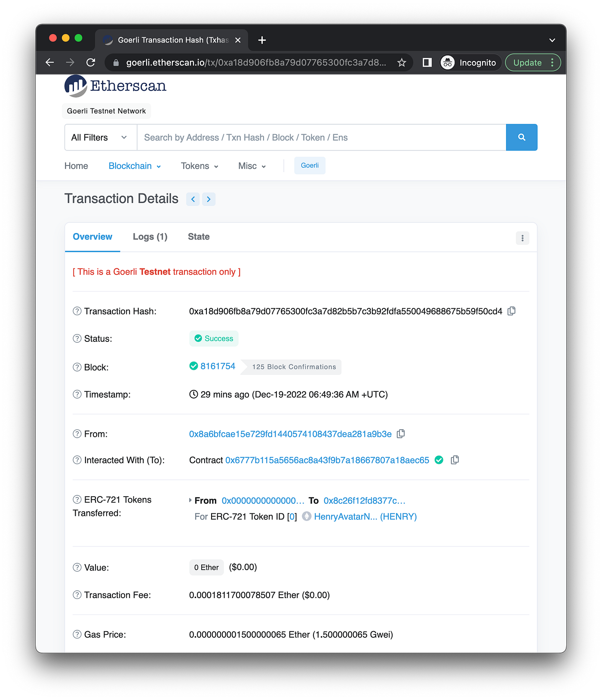Image resolution: width=602 pixels, height=700 pixels.
Task: Open the three-dot options menu in Overview card
Action: (522, 238)
